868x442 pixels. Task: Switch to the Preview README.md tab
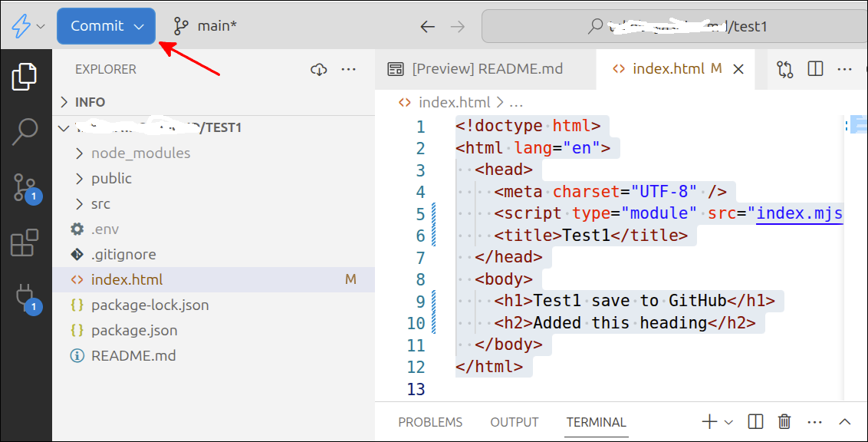tap(486, 69)
